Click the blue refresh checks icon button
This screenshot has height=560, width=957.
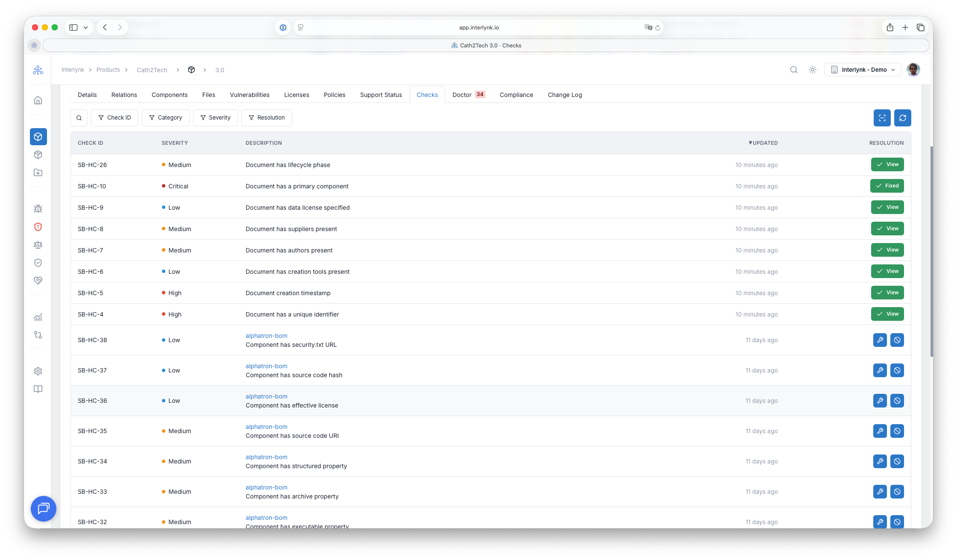point(902,118)
